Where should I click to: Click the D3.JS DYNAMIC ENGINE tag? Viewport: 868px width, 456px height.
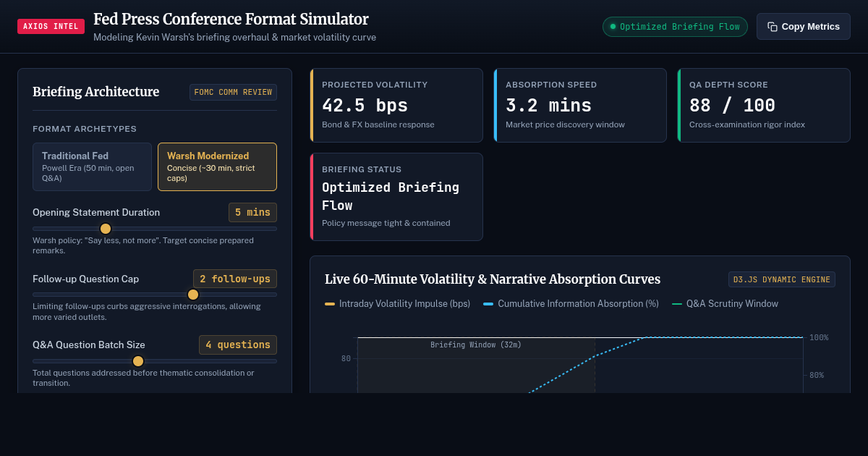click(782, 279)
